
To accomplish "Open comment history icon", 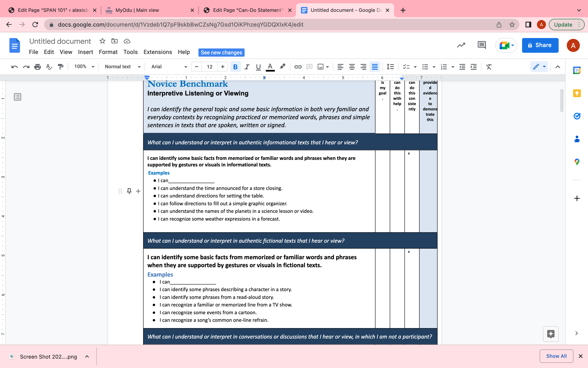I will (x=482, y=45).
